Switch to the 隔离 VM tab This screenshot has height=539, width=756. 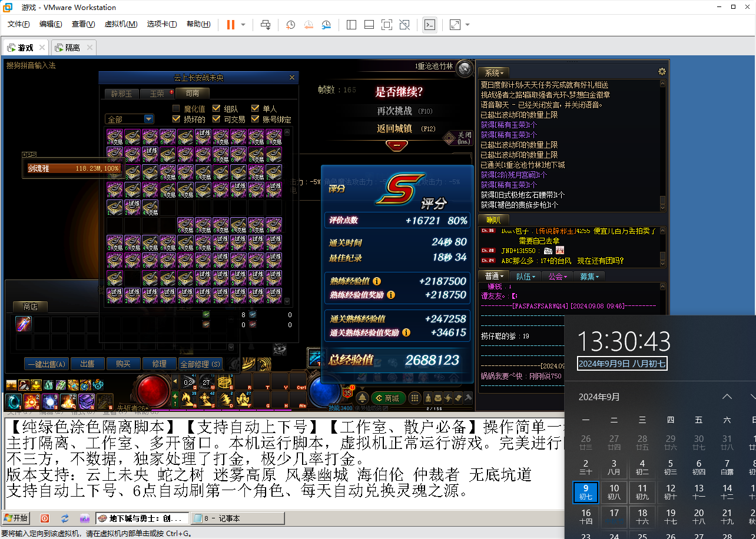[73, 48]
